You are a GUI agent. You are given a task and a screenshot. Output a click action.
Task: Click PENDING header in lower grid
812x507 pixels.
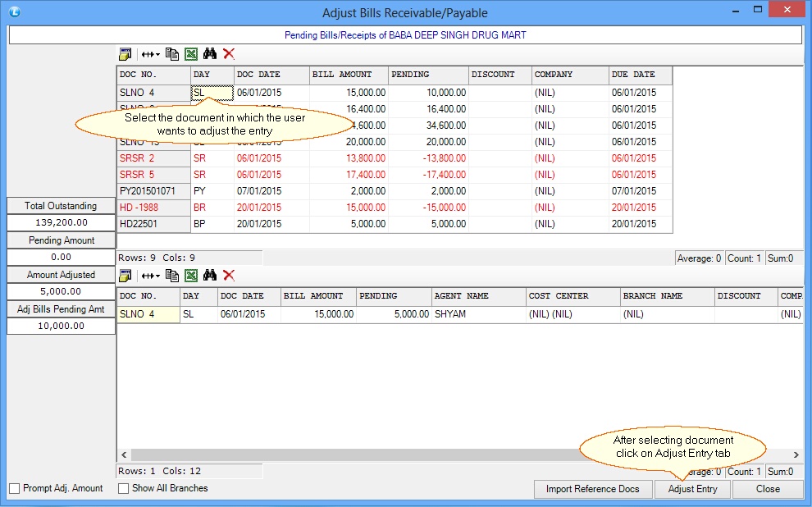point(394,296)
